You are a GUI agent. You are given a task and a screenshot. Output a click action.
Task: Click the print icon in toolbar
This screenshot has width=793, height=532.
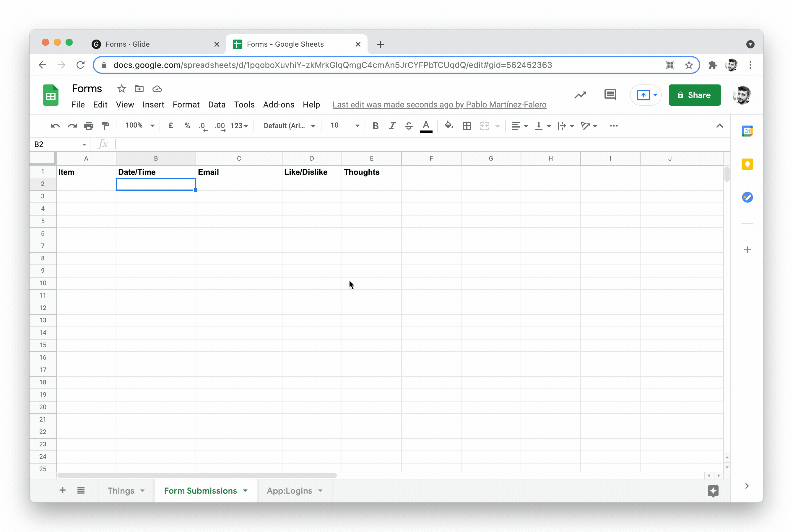[x=88, y=126]
